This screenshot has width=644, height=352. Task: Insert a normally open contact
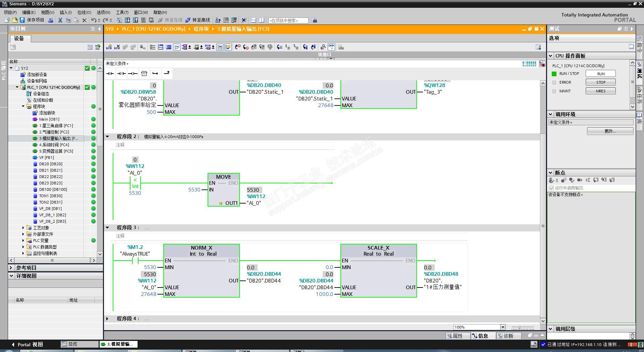tap(110, 73)
